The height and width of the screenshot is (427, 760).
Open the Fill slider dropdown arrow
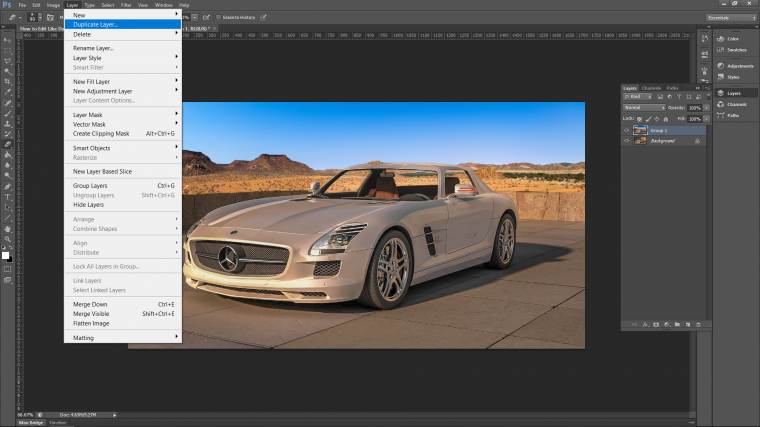[707, 119]
